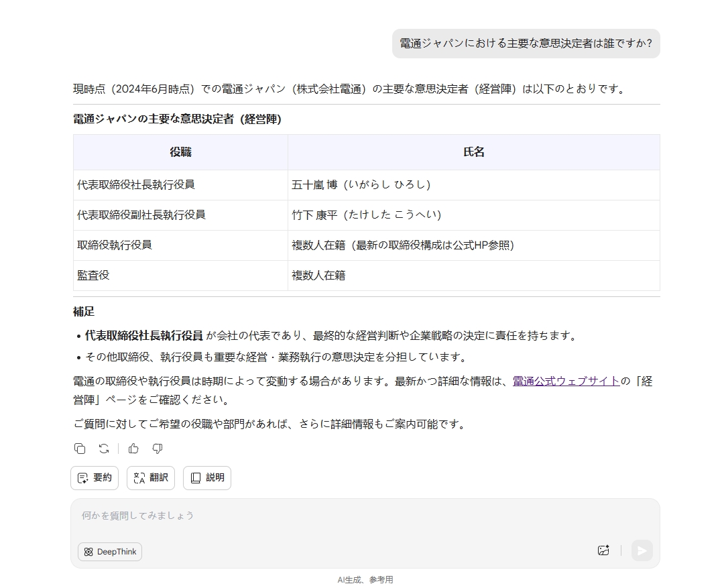This screenshot has height=588, width=720.
Task: Click the 補足 heading
Action: tap(84, 312)
